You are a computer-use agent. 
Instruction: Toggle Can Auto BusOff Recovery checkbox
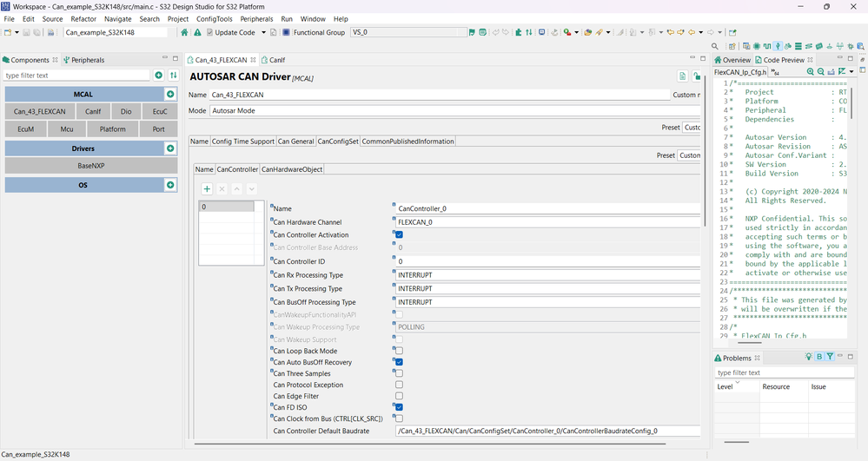click(x=399, y=362)
